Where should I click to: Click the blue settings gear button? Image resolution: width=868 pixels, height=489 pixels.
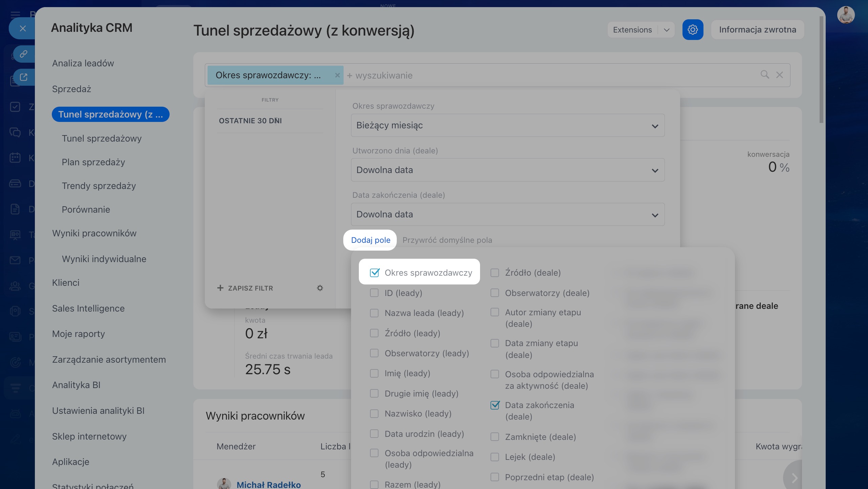coord(692,30)
